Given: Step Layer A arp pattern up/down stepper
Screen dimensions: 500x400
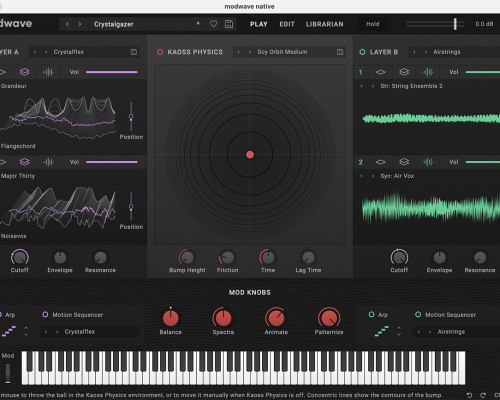Looking at the screenshot, I should [x=26, y=331].
